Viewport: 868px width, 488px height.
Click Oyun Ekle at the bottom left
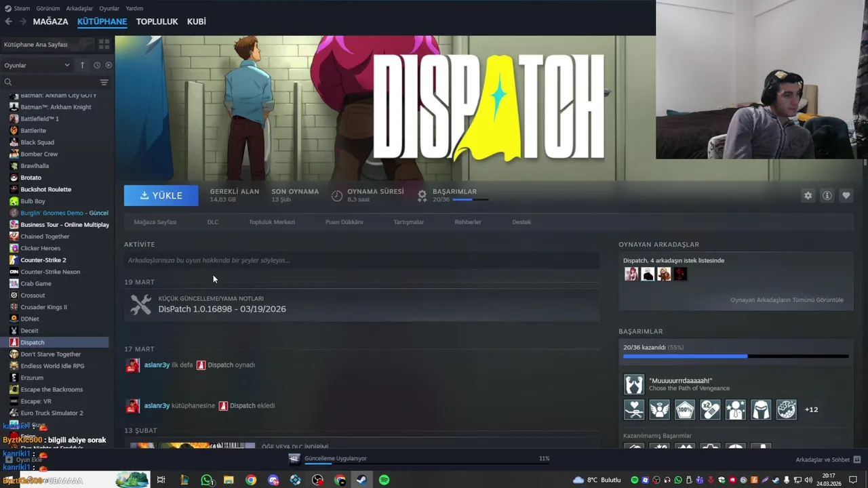(24, 460)
